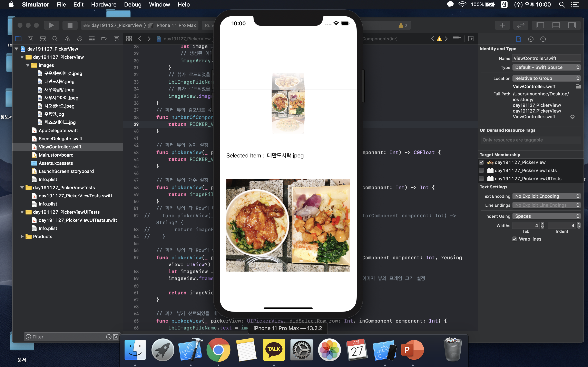
Task: Show the History inspector clock icon
Action: coord(531,39)
